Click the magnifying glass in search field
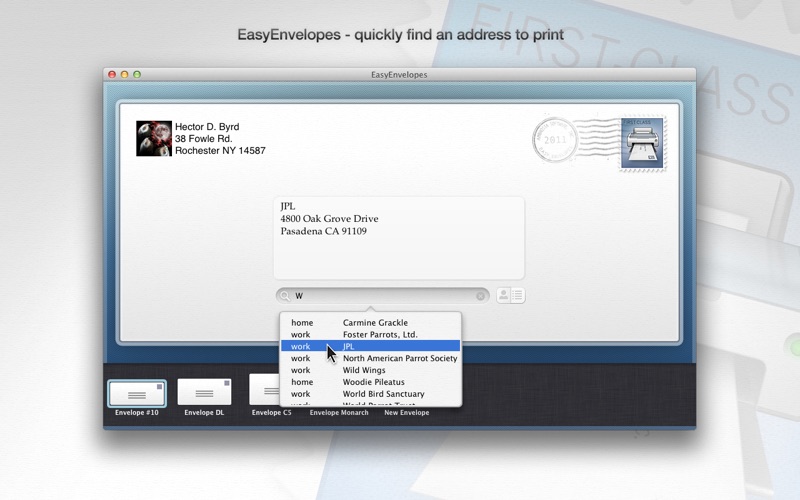800x500 pixels. (285, 296)
